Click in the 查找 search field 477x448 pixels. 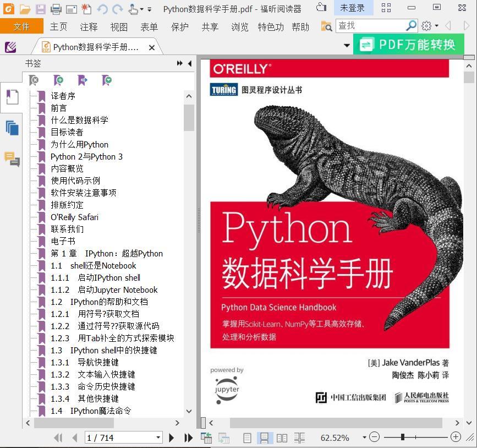point(370,26)
